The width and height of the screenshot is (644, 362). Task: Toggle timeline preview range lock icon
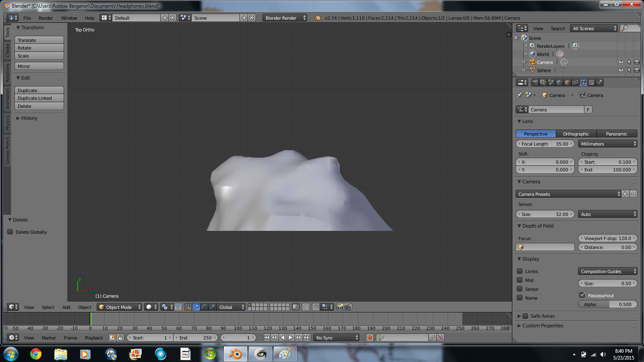(x=120, y=337)
